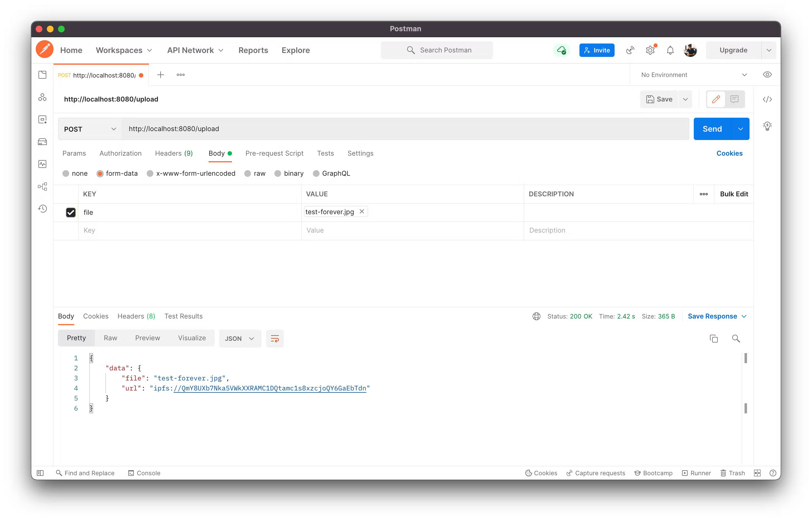Open the Monitors sidebar icon
The width and height of the screenshot is (812, 521).
pos(42,164)
